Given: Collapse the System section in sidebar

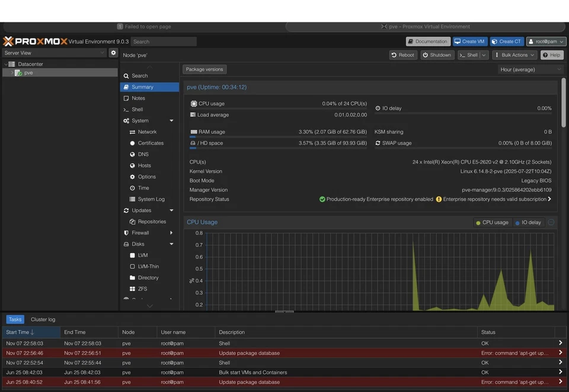Looking at the screenshot, I should tap(171, 121).
